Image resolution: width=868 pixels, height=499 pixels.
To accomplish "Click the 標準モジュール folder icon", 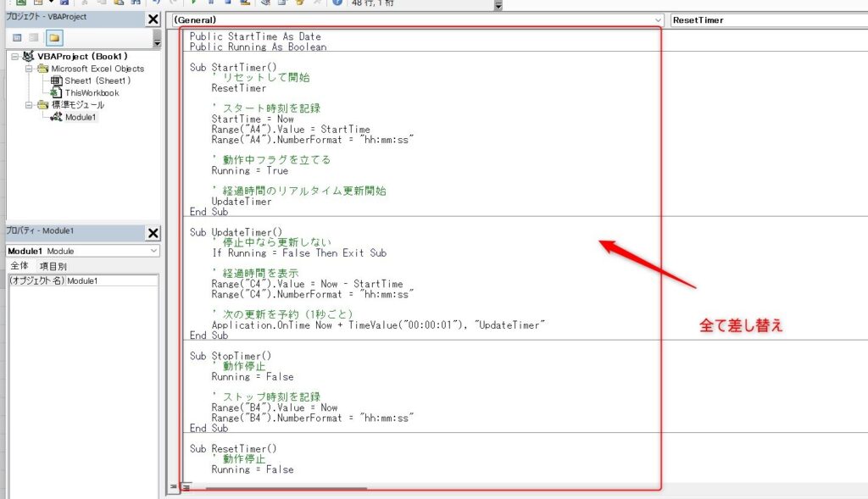I will tap(42, 104).
